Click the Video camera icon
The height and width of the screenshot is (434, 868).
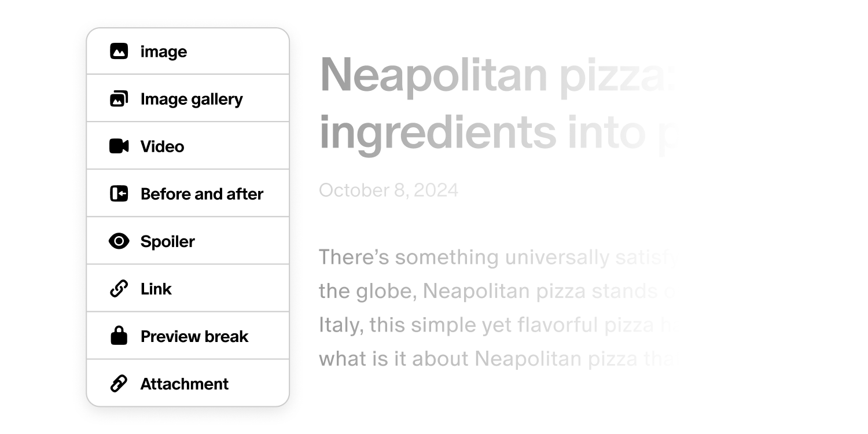point(119,146)
